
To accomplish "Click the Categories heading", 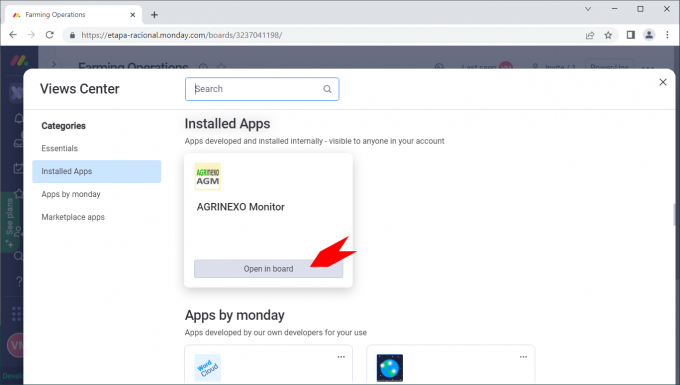I will point(63,126).
